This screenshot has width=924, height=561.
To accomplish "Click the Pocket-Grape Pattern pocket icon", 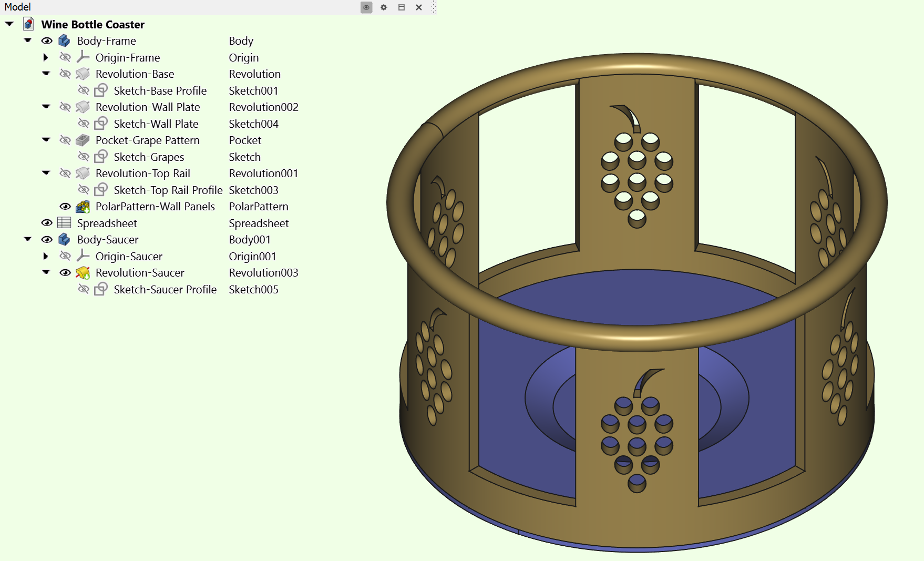I will coord(83,140).
